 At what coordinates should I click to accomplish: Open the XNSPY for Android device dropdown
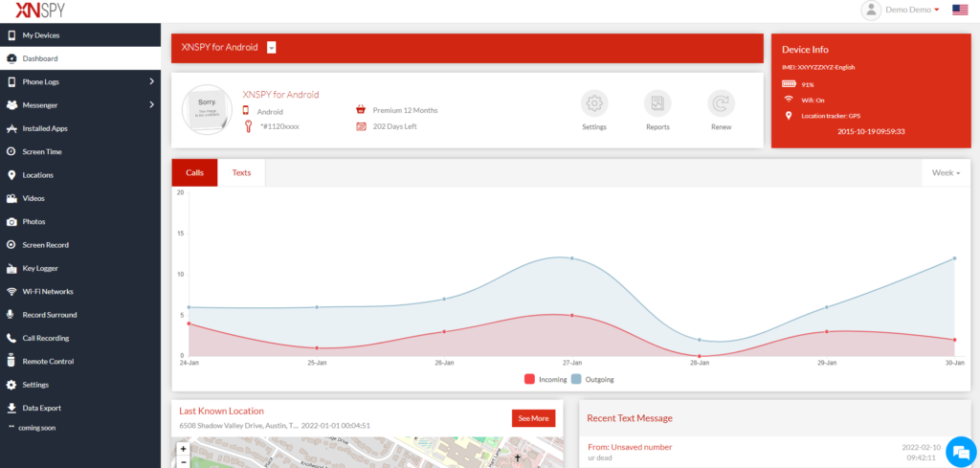[x=271, y=48]
